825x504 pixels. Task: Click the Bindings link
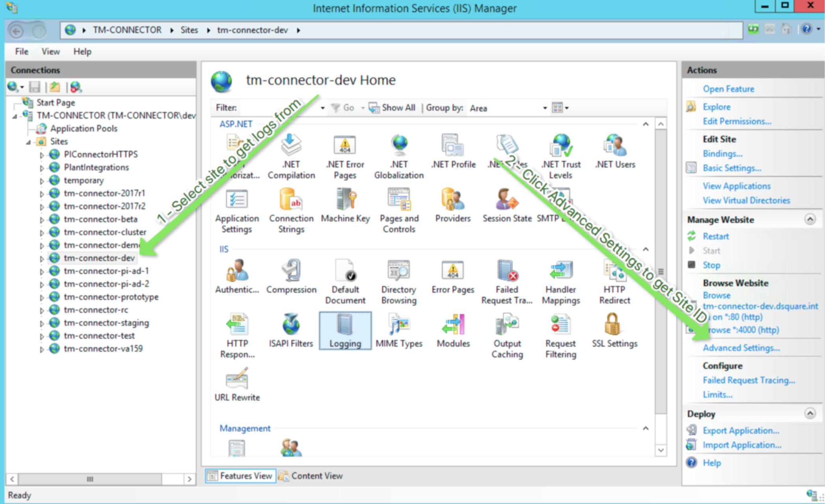click(722, 154)
